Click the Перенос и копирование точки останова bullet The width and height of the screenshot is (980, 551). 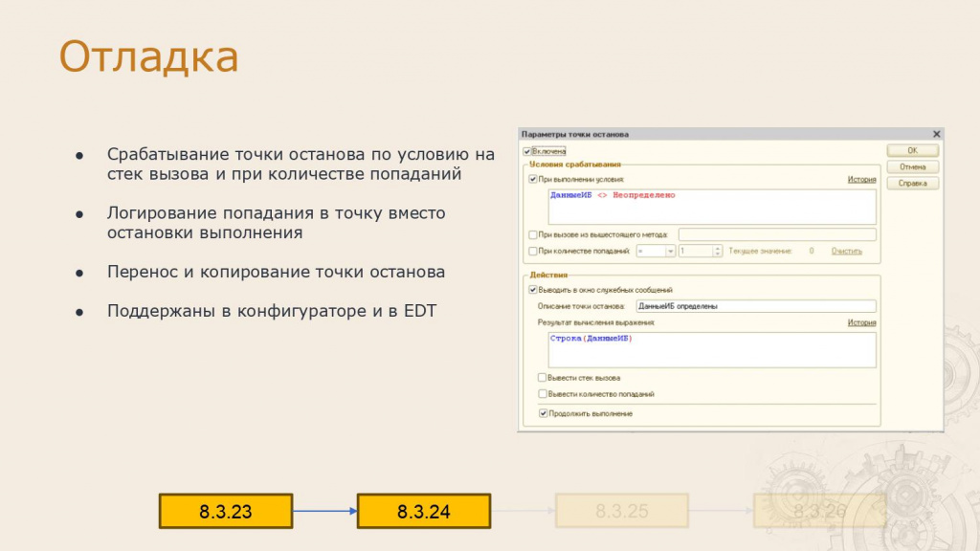coord(276,273)
